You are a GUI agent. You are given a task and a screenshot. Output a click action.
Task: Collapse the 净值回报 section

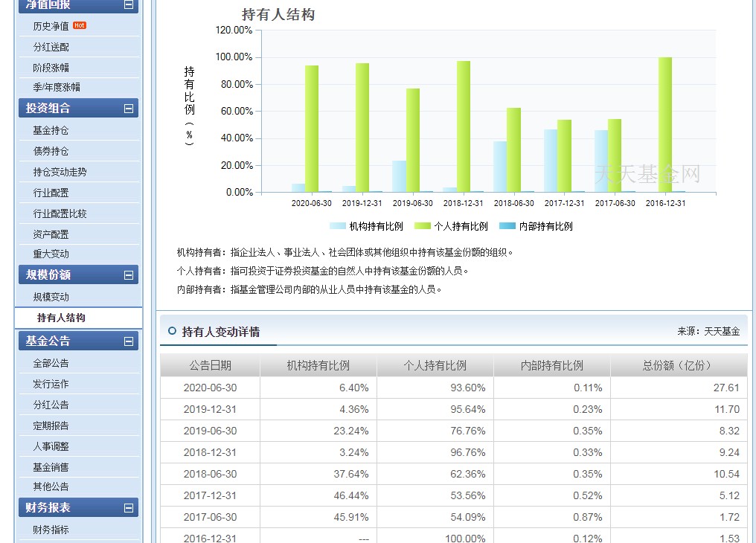coord(129,4)
